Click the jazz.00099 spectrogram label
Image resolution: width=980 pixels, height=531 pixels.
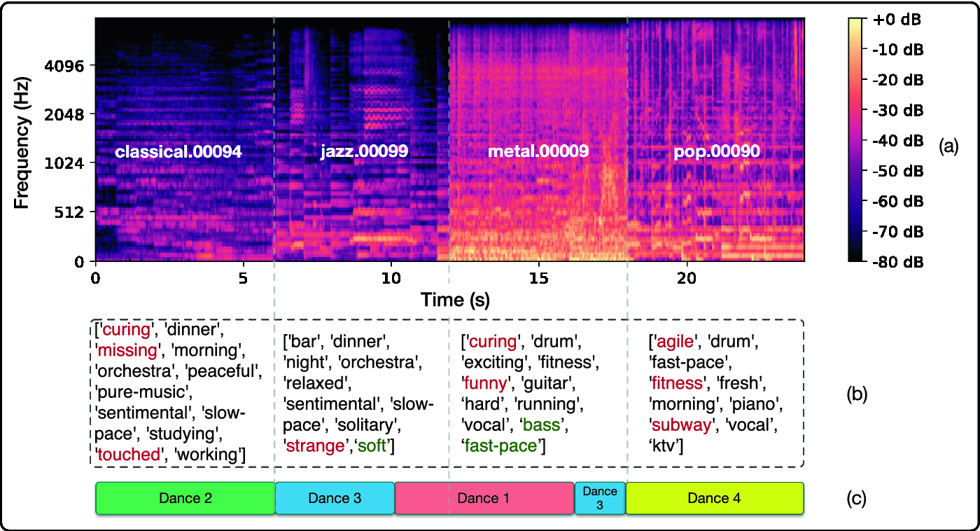(364, 151)
